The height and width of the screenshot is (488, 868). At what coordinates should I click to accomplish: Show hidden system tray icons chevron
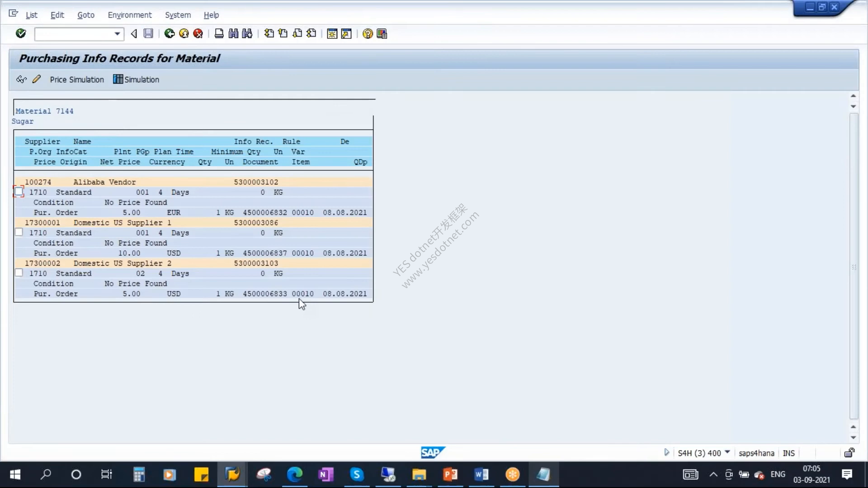713,474
